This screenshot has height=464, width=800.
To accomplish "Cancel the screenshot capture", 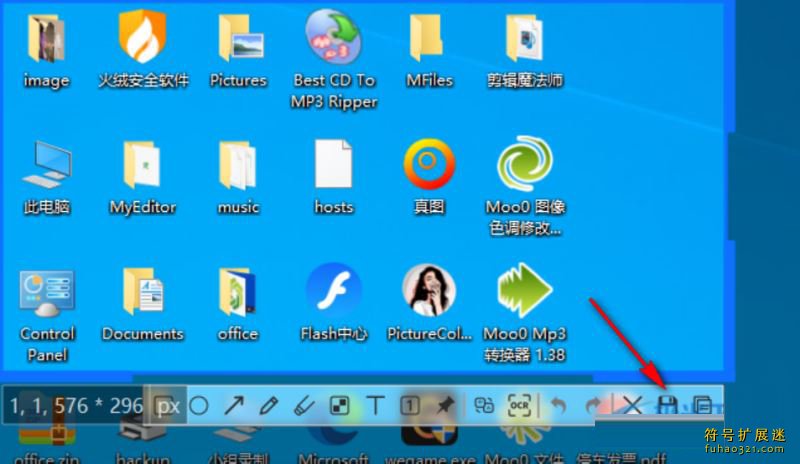I will (x=632, y=405).
